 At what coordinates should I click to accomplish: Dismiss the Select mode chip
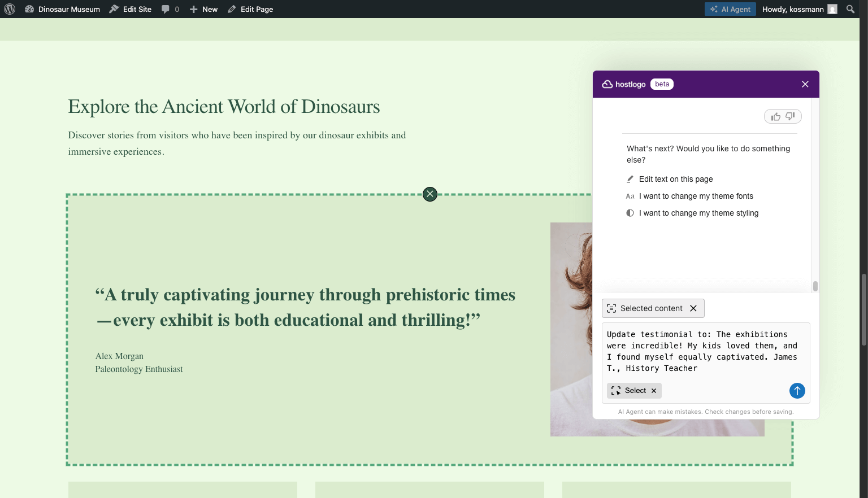click(654, 391)
